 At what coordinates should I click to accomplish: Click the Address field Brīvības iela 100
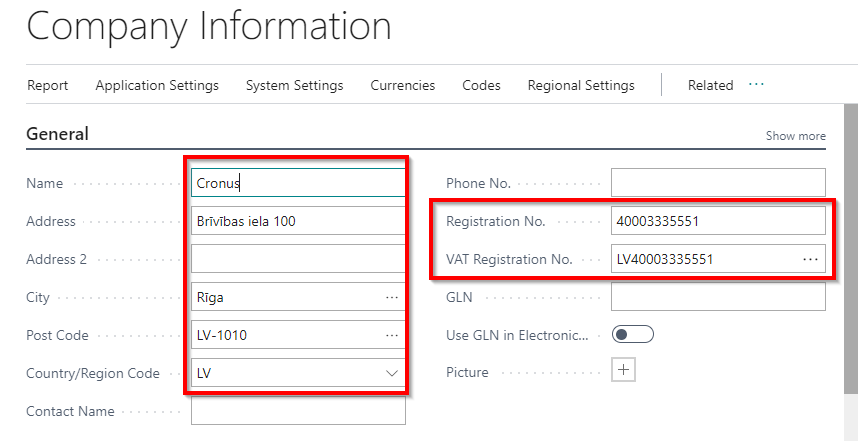click(298, 221)
